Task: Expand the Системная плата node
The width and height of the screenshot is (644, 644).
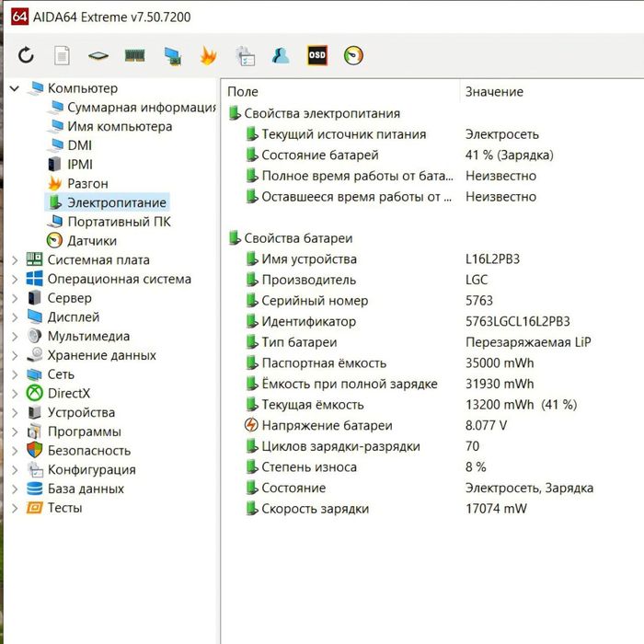Action: [x=15, y=260]
